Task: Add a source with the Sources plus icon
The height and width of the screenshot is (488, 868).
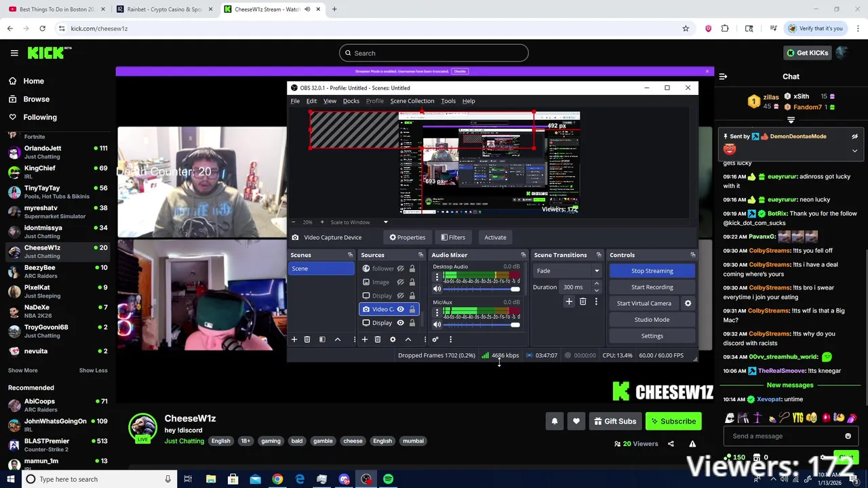Action: [x=365, y=340]
